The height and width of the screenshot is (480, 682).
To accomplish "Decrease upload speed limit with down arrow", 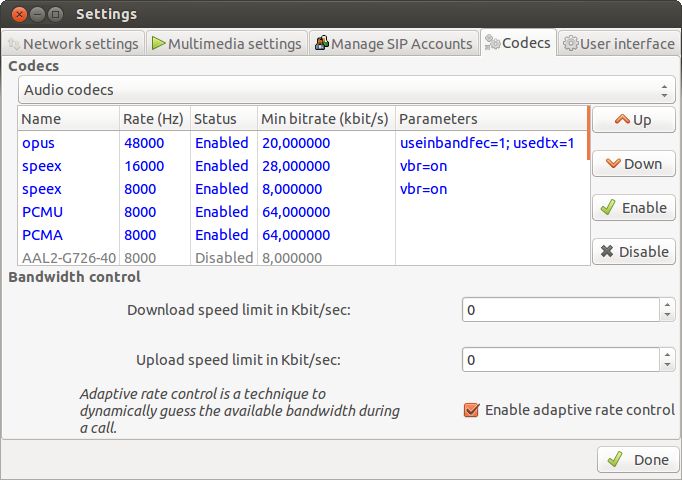I will coord(667,365).
